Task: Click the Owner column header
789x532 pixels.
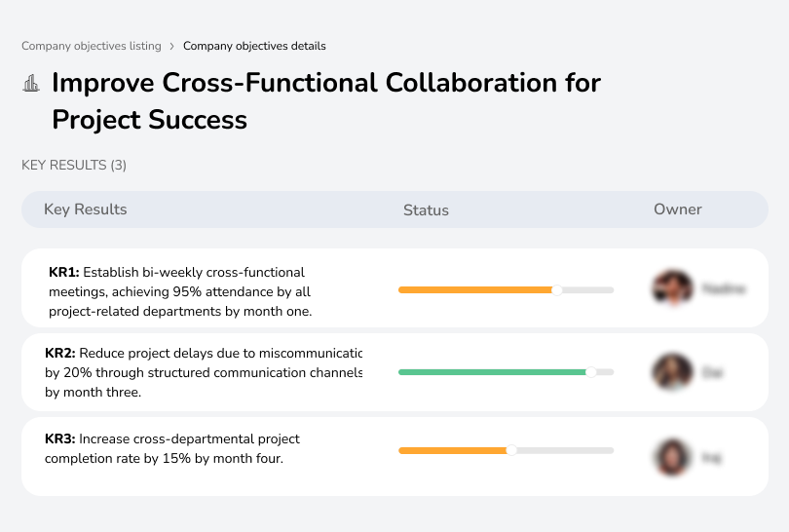Action: [678, 209]
